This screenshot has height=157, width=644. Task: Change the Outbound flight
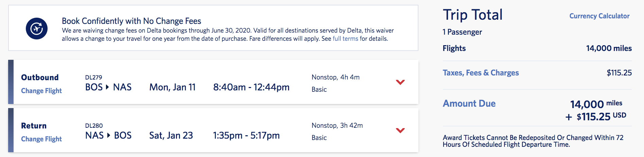[41, 91]
